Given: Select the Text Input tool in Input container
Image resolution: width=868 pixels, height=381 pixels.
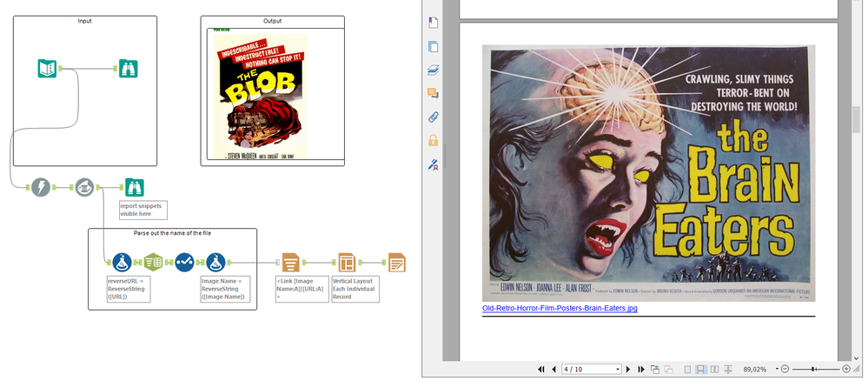Looking at the screenshot, I should (x=47, y=68).
